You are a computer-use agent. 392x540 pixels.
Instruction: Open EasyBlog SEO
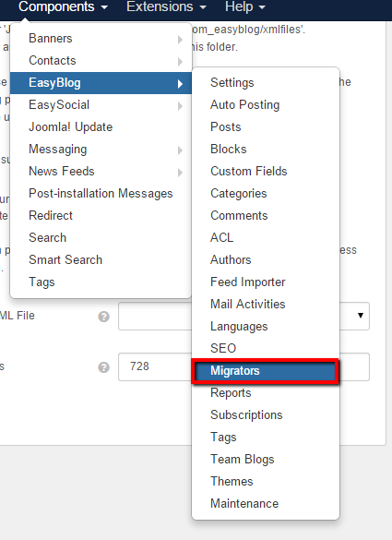266,349
